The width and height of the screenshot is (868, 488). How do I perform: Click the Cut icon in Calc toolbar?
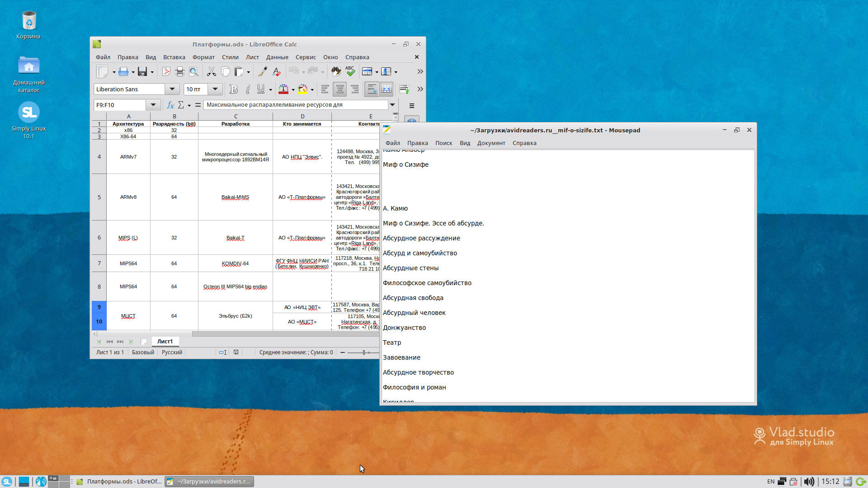212,71
